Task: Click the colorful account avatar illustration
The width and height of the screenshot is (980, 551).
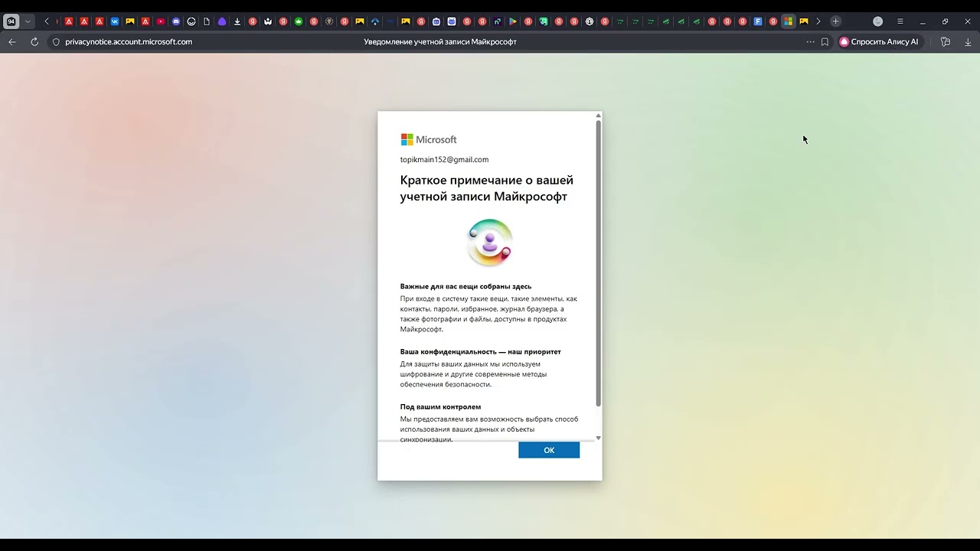Action: tap(490, 243)
